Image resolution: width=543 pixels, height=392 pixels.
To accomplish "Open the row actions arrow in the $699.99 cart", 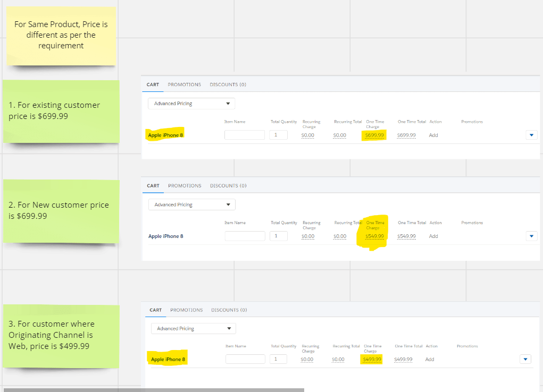I will click(x=531, y=135).
